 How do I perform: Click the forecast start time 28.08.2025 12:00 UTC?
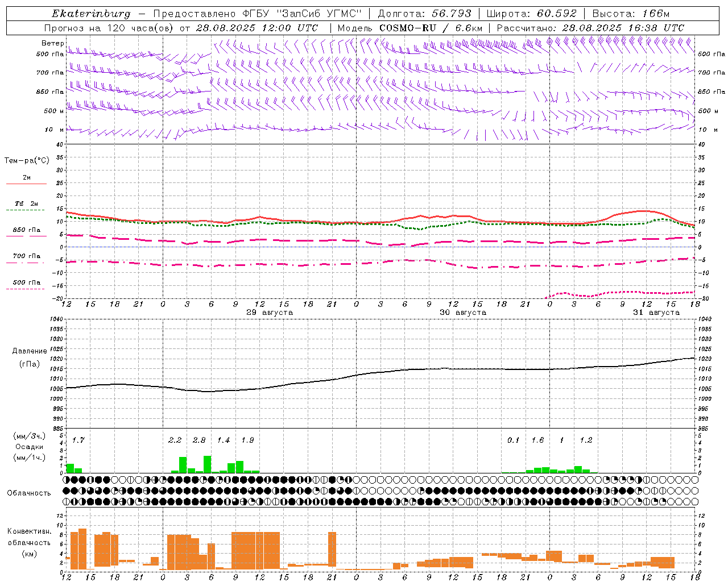point(257,28)
